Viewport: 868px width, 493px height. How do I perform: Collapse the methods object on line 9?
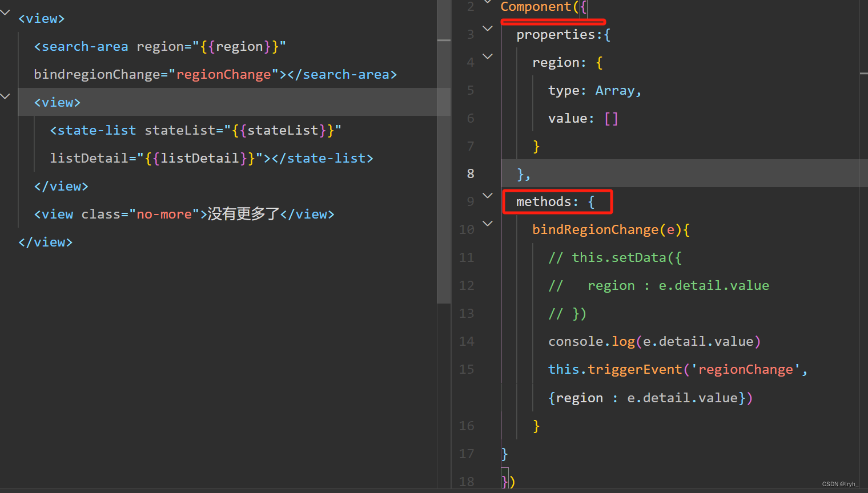pos(488,195)
